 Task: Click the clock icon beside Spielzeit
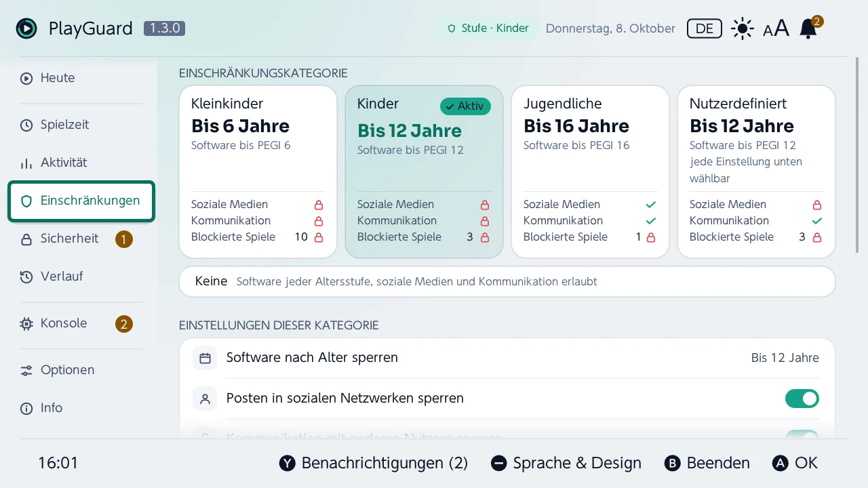(26, 125)
